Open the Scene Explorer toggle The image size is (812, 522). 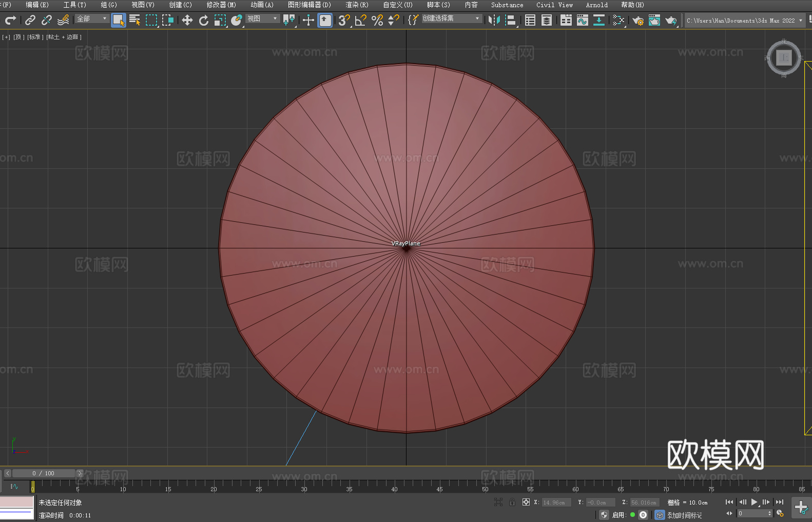(x=530, y=20)
